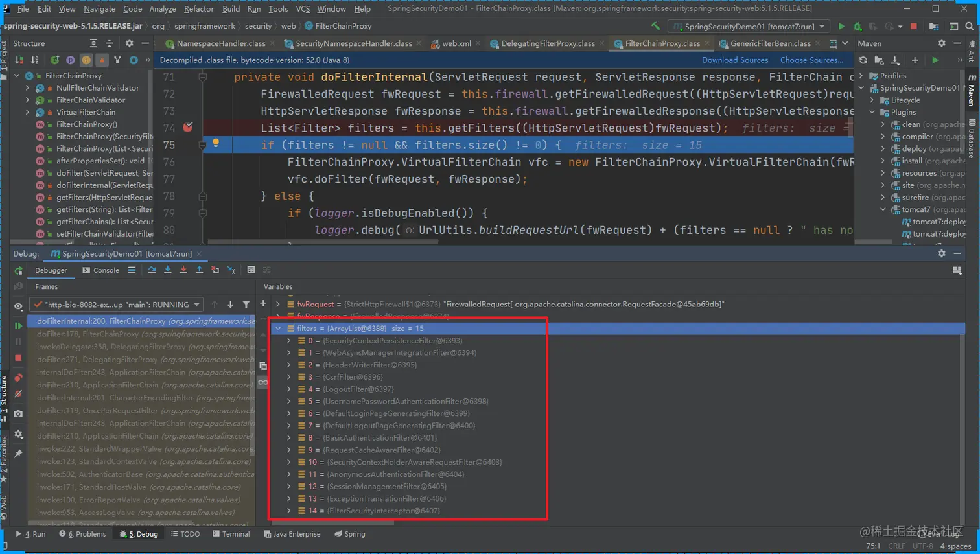Open the Navigate menu

click(x=99, y=9)
